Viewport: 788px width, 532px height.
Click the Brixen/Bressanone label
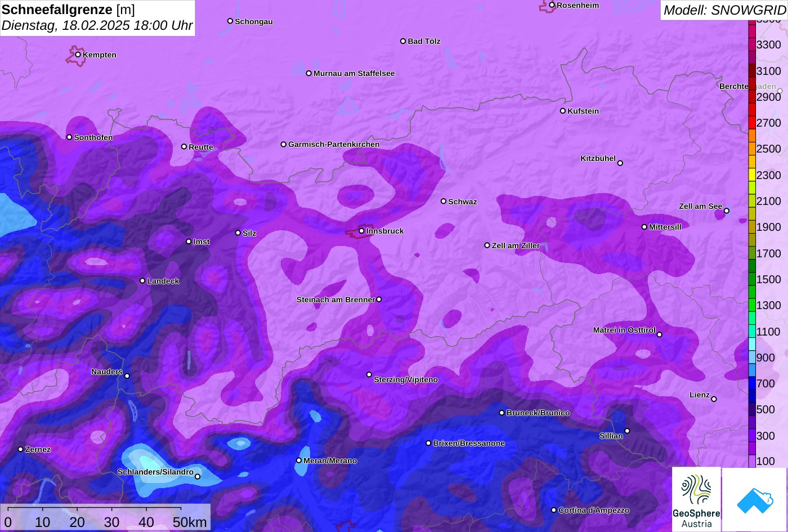[x=469, y=443]
